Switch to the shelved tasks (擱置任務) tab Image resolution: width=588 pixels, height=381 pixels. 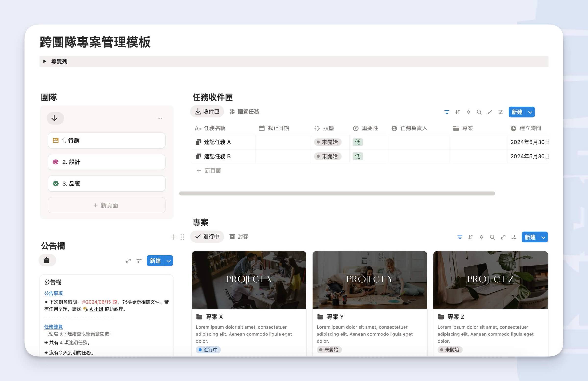(244, 112)
